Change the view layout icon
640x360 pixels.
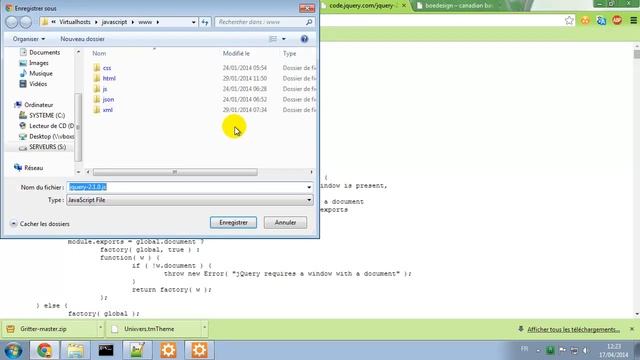(273, 39)
